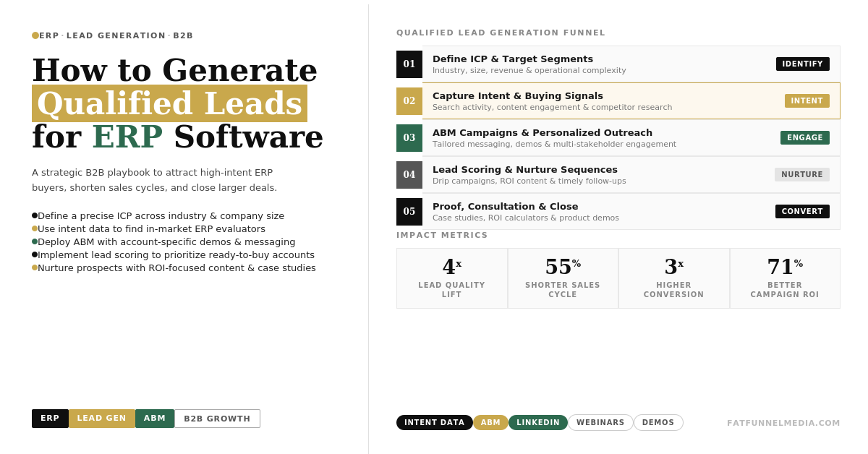Click the 01 step number badge
The width and height of the screenshot is (868, 454).
(x=409, y=64)
